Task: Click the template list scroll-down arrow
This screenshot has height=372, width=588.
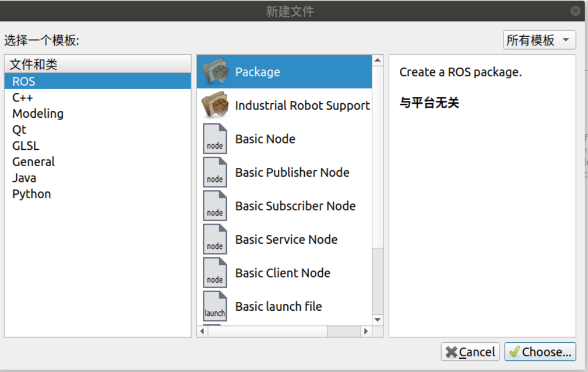Action: [x=378, y=320]
